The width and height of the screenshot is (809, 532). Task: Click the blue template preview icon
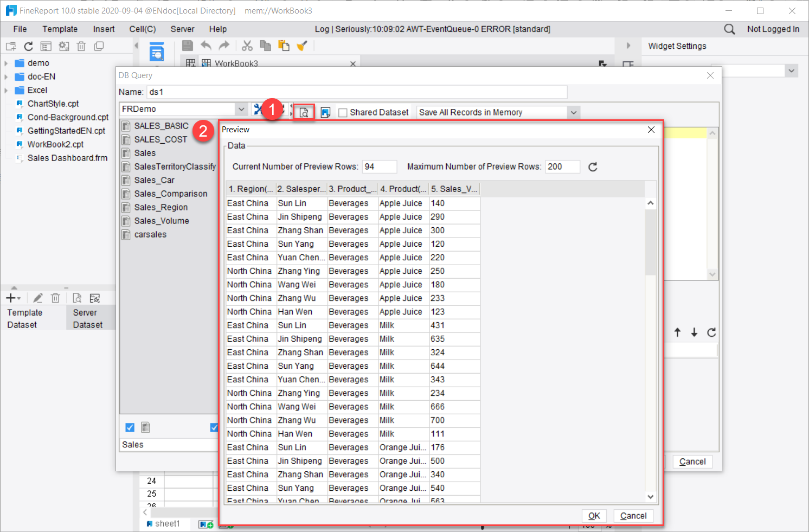click(157, 52)
